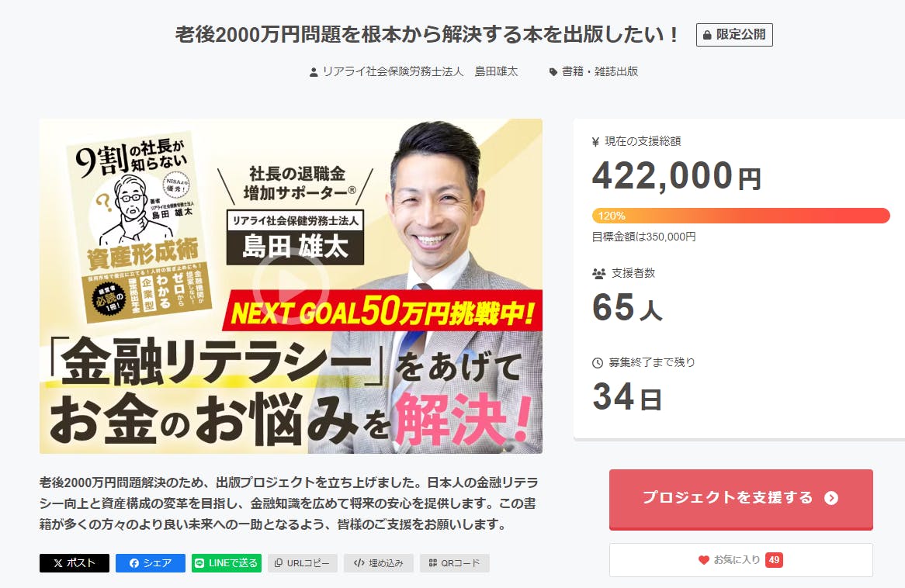Click the project title heading

[428, 35]
